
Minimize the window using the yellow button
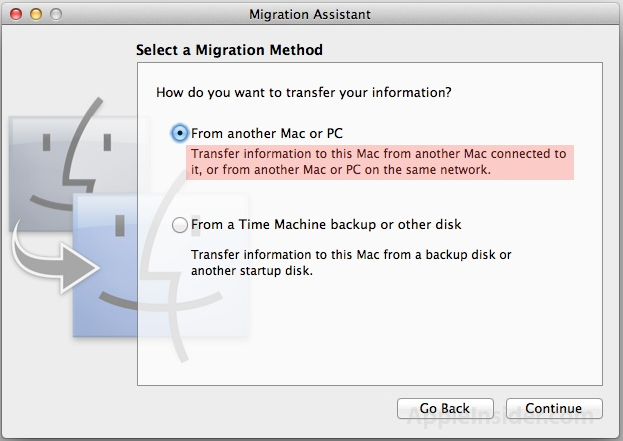coord(36,14)
